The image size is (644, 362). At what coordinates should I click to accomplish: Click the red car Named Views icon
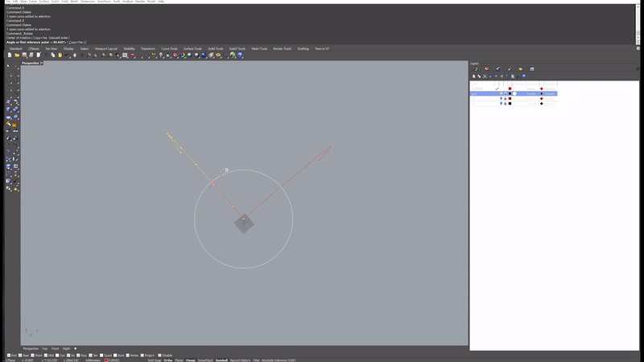(x=132, y=55)
